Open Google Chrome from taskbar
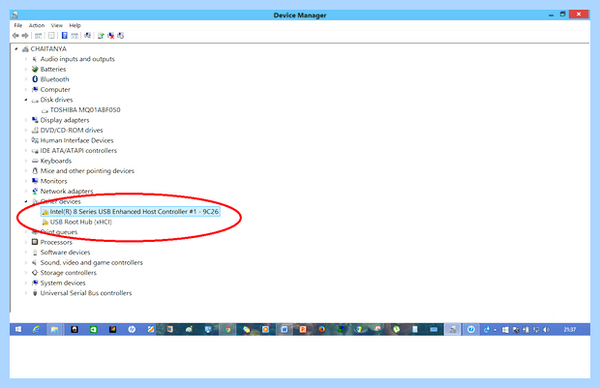Image resolution: width=600 pixels, height=388 pixels. coord(228,329)
